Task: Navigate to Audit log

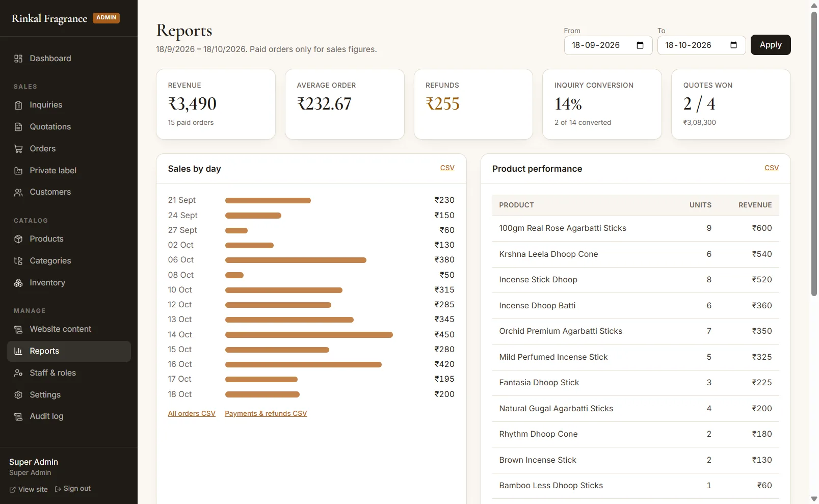Action: [69, 416]
